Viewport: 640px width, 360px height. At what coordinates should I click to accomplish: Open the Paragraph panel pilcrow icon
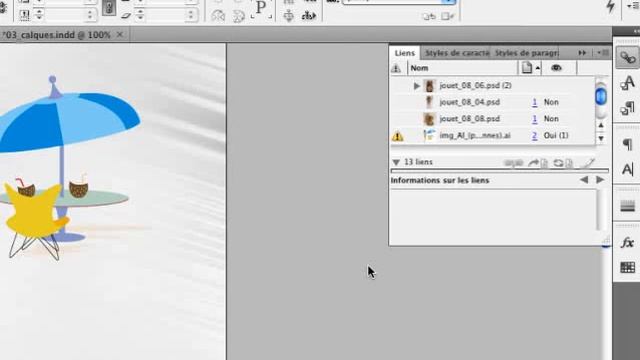(627, 144)
